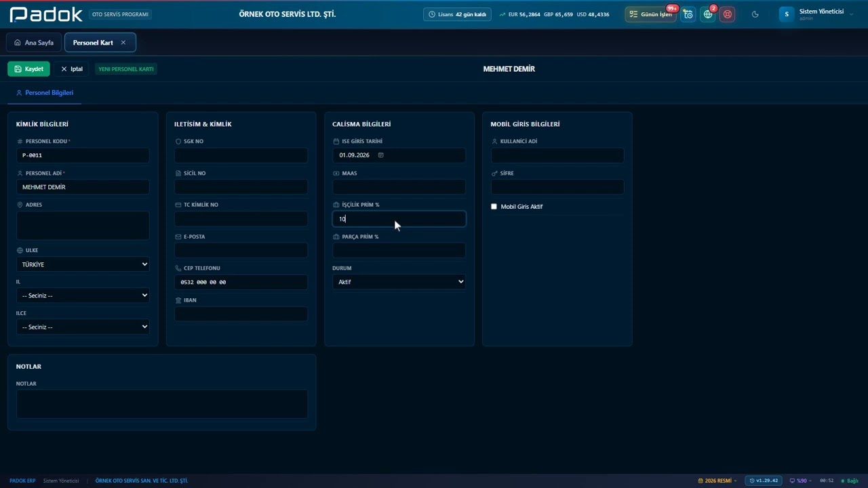The image size is (868, 488).
Task: Select the Personel Kart tab
Action: point(94,43)
